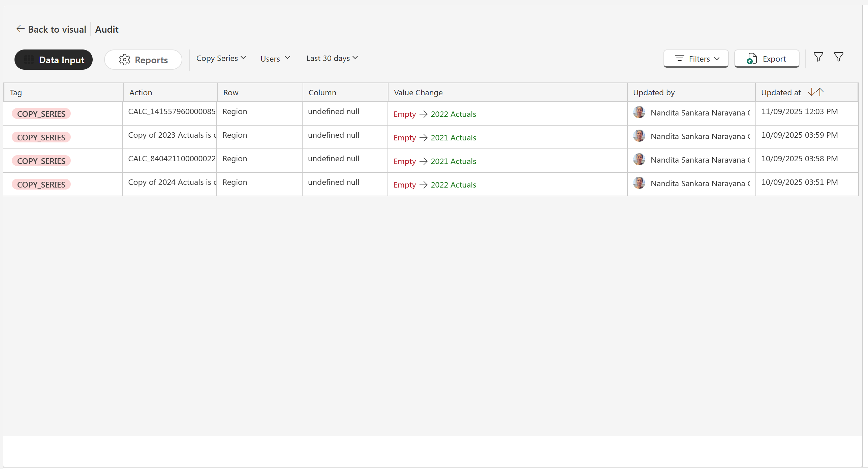Click the Reports gear icon
Viewport: 868px width, 469px height.
(124, 60)
